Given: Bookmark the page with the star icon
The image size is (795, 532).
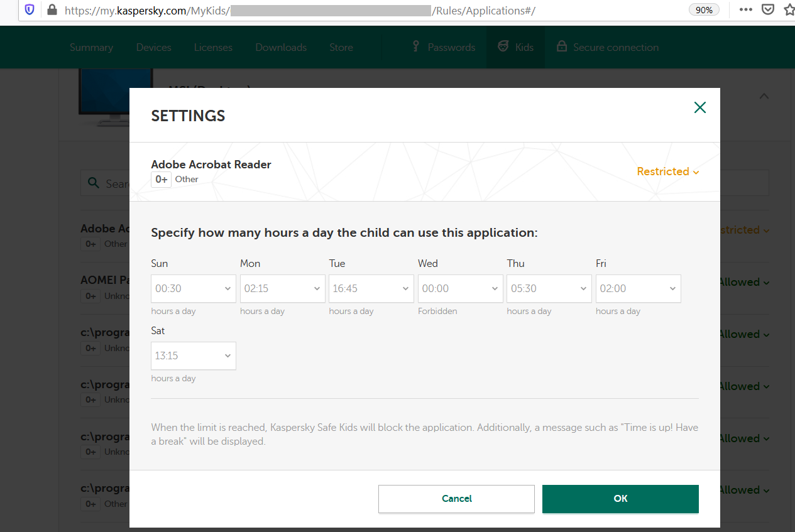Looking at the screenshot, I should pyautogui.click(x=789, y=10).
